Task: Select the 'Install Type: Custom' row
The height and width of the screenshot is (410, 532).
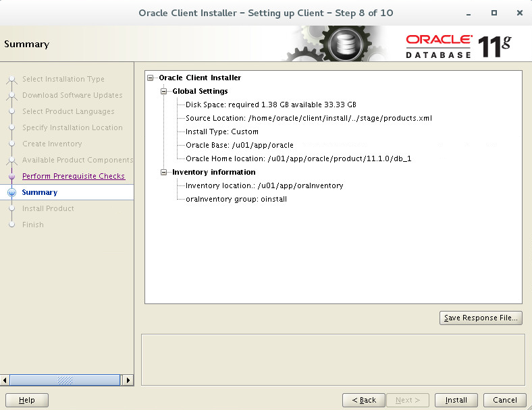Action: pyautogui.click(x=222, y=131)
